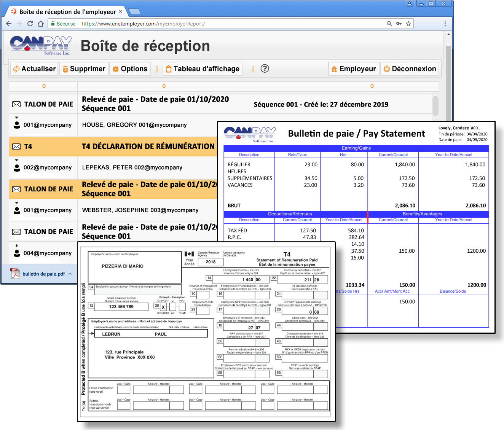This screenshot has width=504, height=430.
Task: Click the inbox list vertical scrollbar thumb
Action: pyautogui.click(x=435, y=105)
